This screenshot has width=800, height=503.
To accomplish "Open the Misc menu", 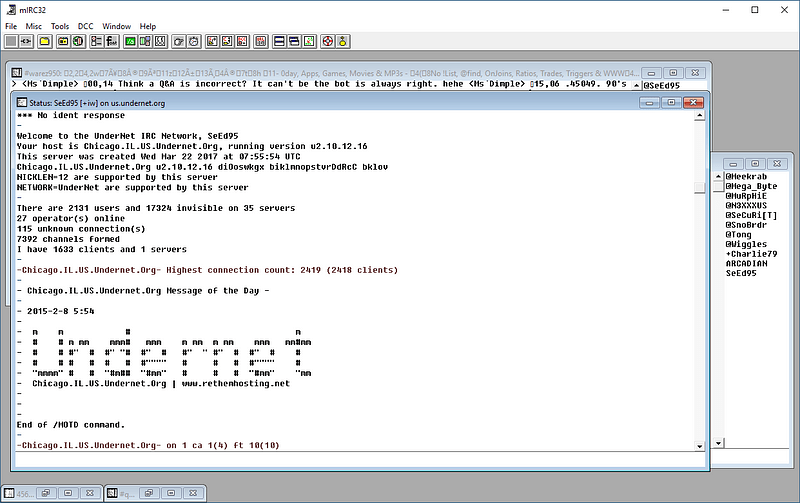I will tap(34, 26).
